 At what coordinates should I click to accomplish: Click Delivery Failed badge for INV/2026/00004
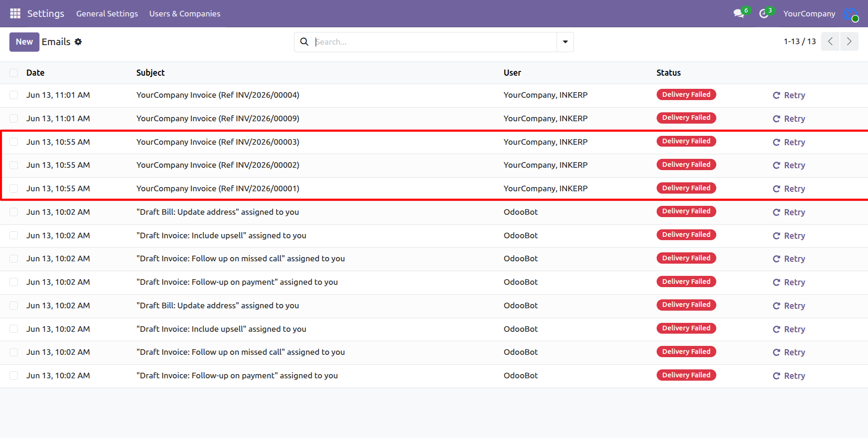tap(686, 94)
